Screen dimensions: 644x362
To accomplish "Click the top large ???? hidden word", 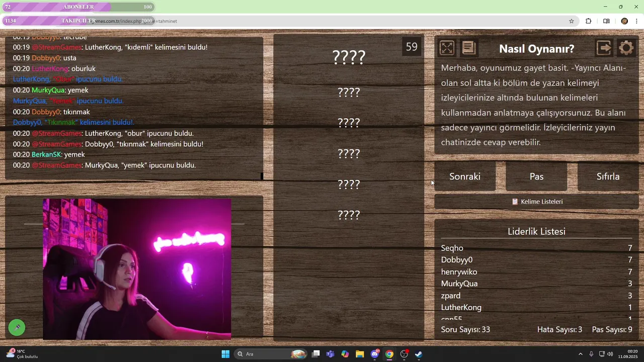I will [349, 57].
